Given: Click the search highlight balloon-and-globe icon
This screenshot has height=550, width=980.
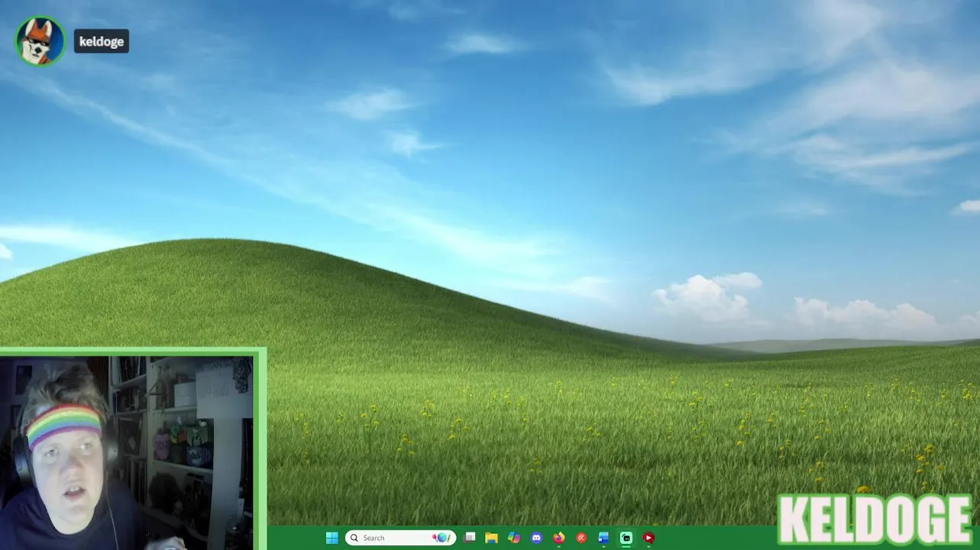Looking at the screenshot, I should (441, 538).
